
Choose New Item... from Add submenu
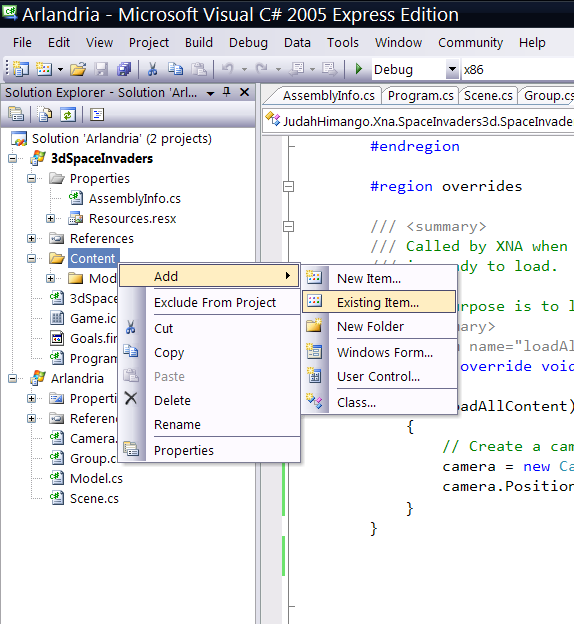click(x=379, y=278)
